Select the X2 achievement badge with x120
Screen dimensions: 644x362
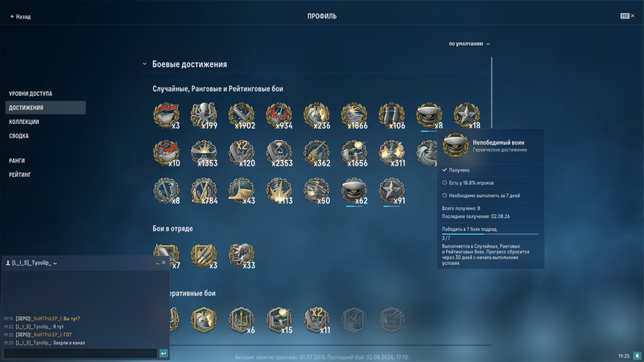242,153
